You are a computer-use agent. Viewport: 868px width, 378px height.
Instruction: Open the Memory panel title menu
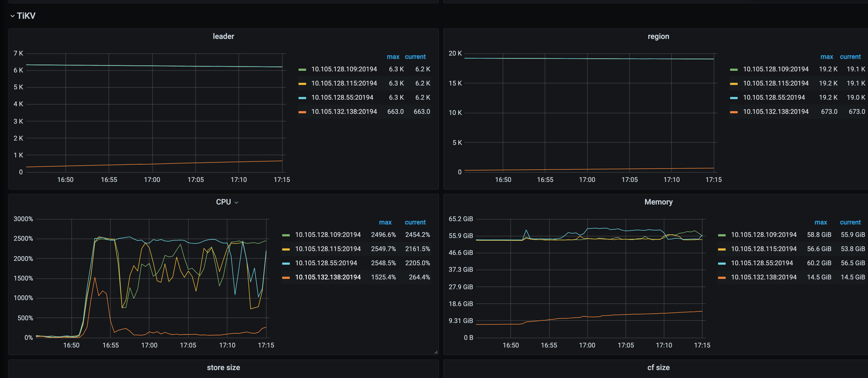coord(658,202)
